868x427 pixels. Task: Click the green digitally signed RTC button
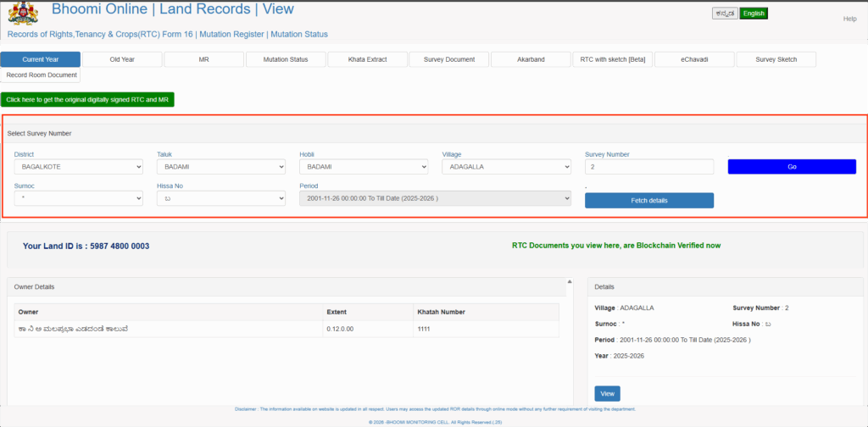pos(87,100)
